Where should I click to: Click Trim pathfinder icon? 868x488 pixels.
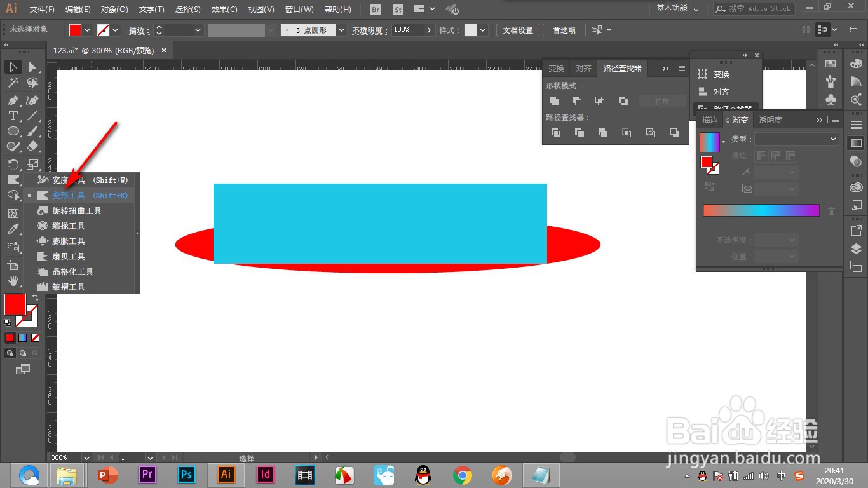[580, 133]
